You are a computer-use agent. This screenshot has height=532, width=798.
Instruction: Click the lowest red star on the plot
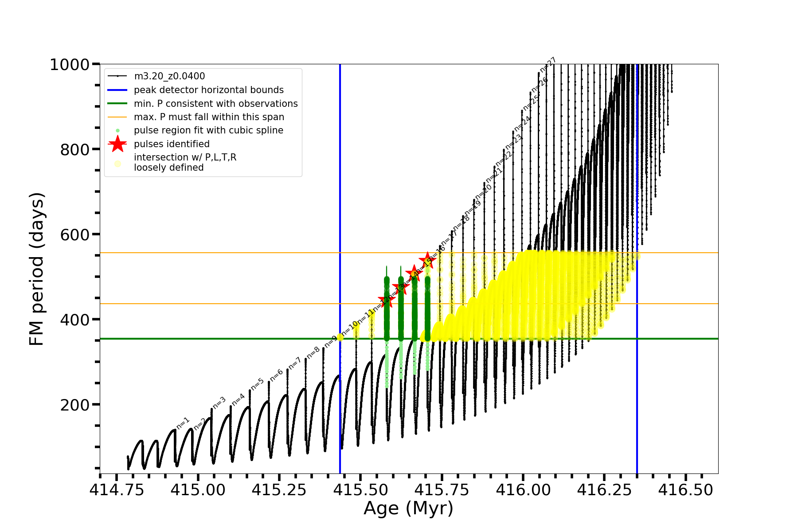(x=387, y=301)
